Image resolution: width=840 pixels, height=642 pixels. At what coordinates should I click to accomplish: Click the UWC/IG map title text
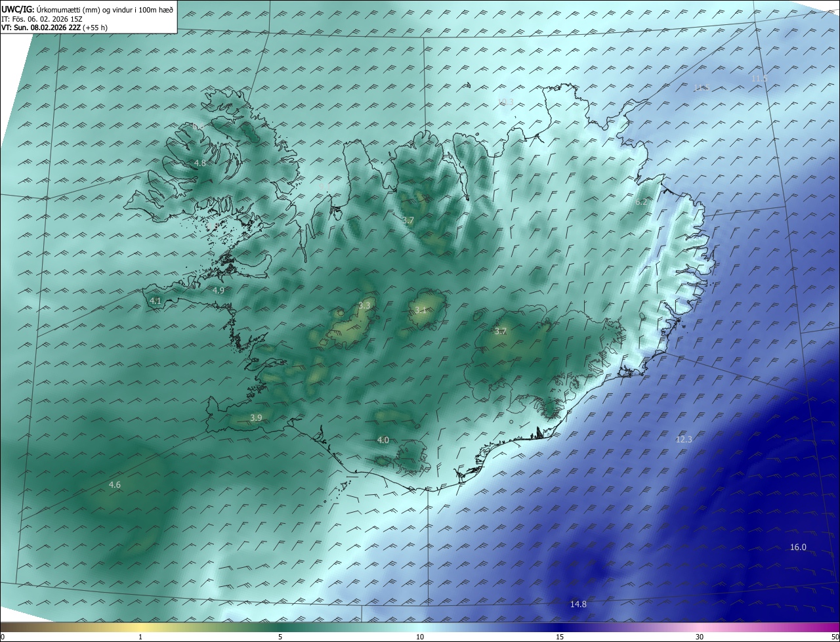click(87, 9)
